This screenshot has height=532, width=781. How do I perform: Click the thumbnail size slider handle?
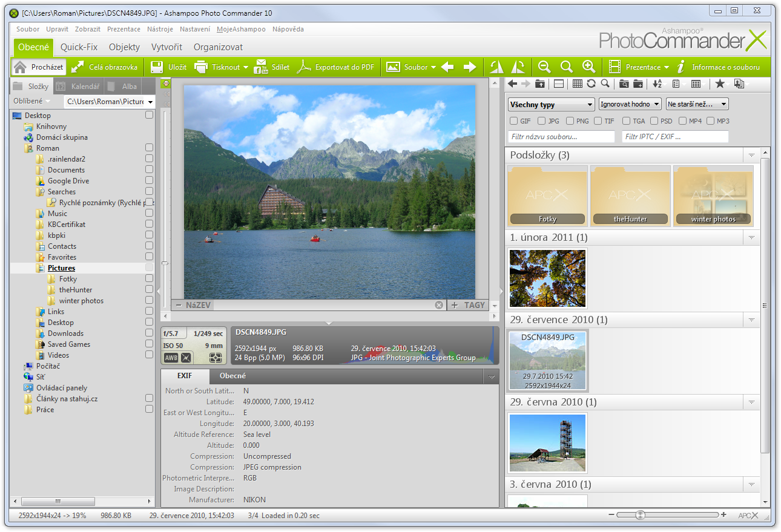point(640,514)
